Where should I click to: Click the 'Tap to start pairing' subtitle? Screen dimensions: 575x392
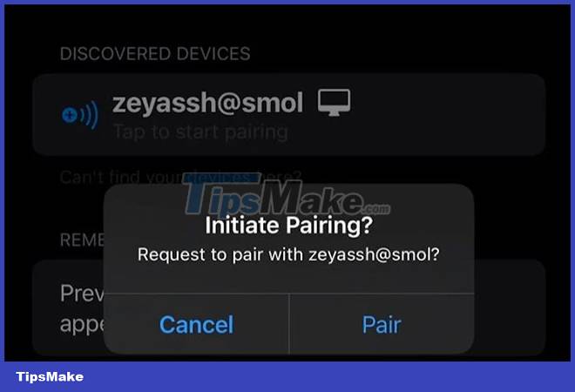click(200, 132)
